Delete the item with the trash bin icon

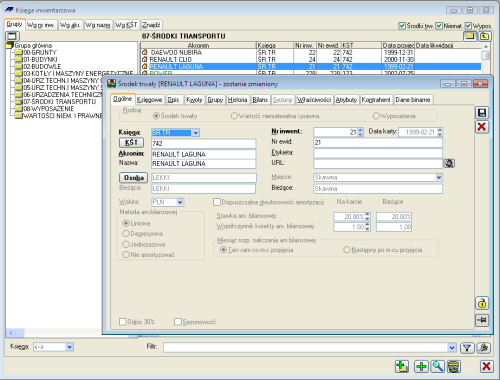click(x=454, y=366)
